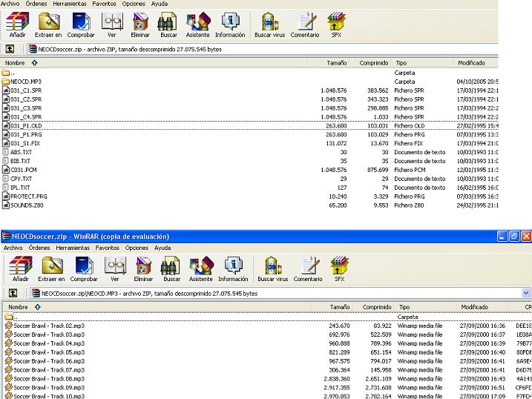Open the NEOCD.MP3 folder
The width and height of the screenshot is (532, 399).
24,82
